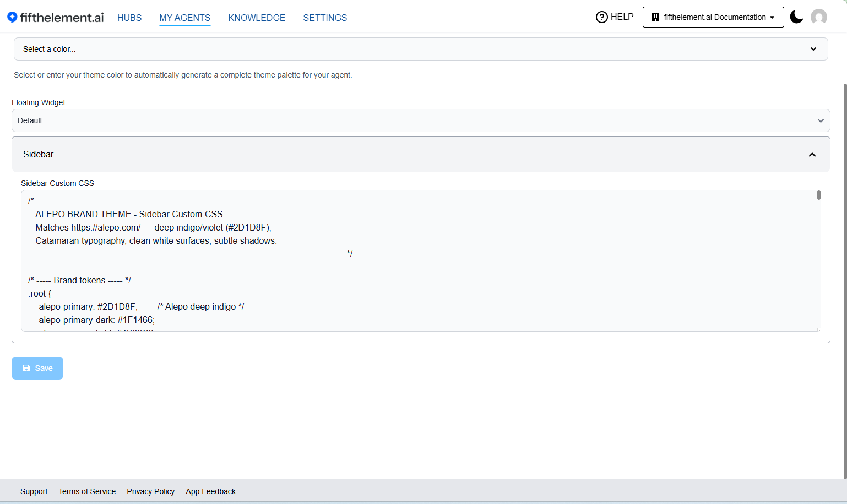
Task: Click the theme color help description text
Action: pos(183,75)
